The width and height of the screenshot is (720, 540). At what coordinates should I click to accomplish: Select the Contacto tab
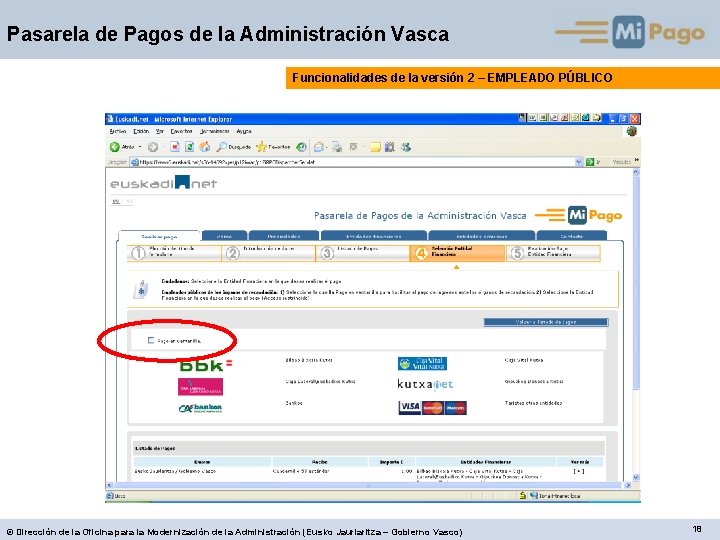[x=572, y=236]
